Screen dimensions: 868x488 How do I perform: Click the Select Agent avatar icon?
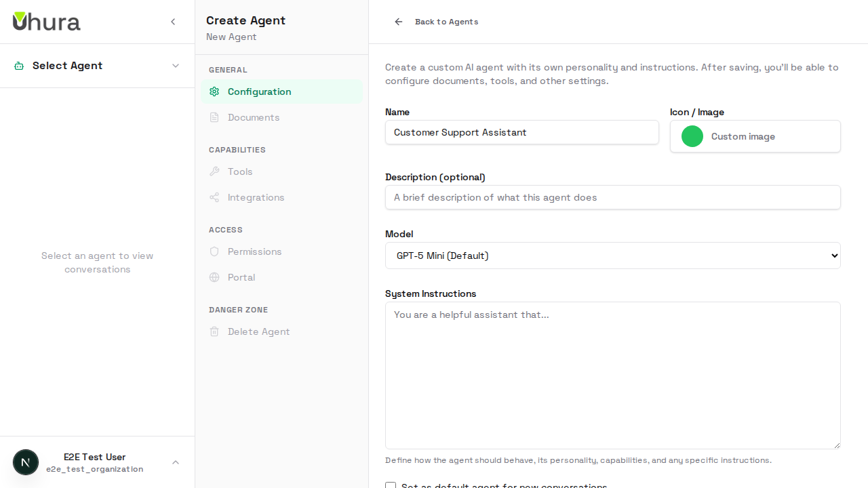(18, 66)
